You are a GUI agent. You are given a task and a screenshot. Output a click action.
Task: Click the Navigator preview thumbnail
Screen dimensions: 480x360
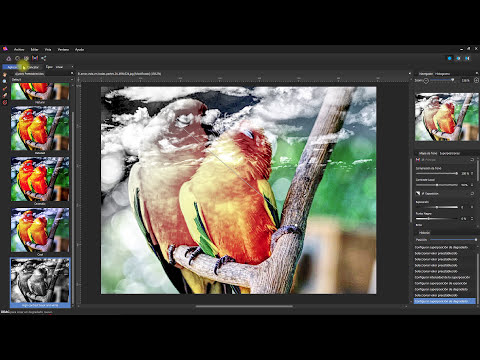click(447, 117)
